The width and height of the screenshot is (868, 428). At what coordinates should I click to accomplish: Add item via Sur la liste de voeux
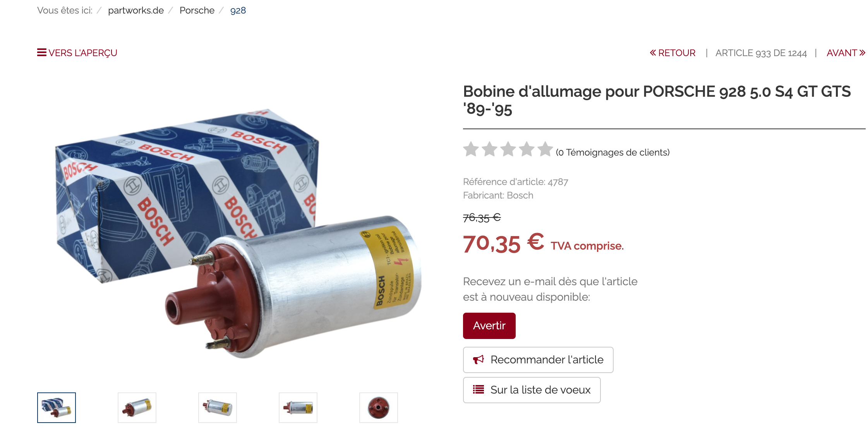(x=532, y=390)
